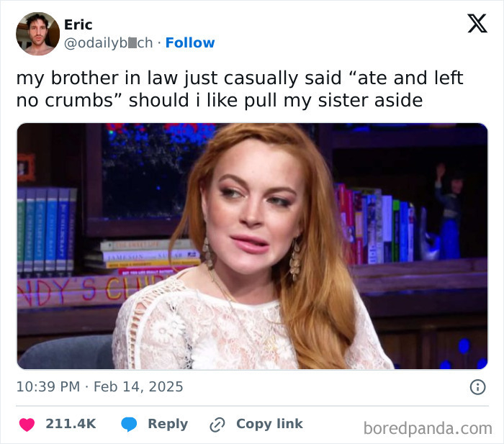The height and width of the screenshot is (444, 504).
Task: Open Eric's profile avatar
Action: tap(37, 34)
